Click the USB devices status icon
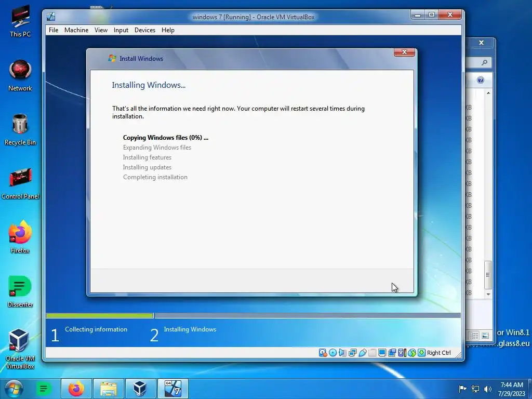The width and height of the screenshot is (532, 399). pos(362,353)
